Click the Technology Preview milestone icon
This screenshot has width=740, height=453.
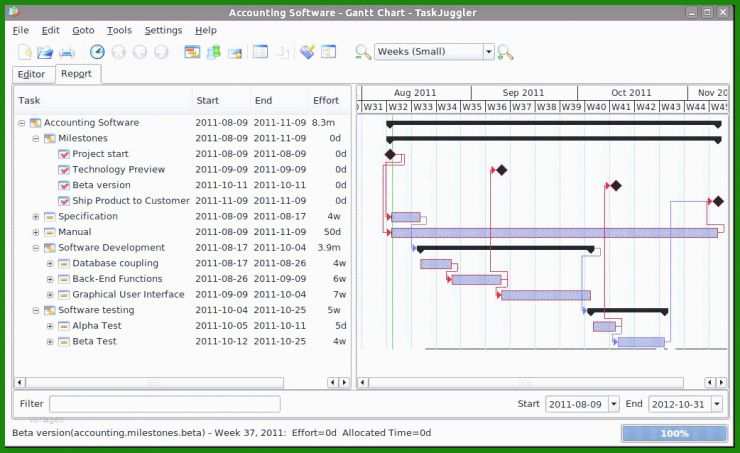[64, 170]
